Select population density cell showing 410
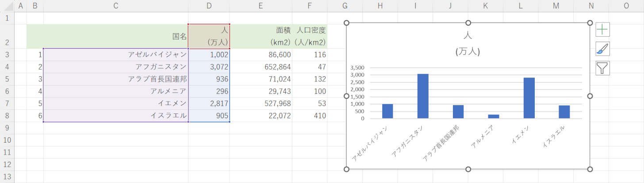Viewport: 644px width, 183px height. coord(310,116)
